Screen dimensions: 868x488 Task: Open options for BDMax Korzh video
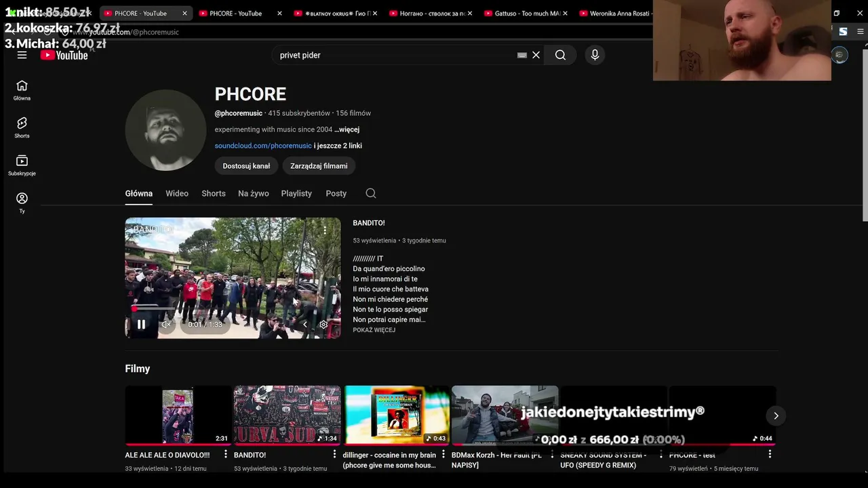pyautogui.click(x=552, y=454)
